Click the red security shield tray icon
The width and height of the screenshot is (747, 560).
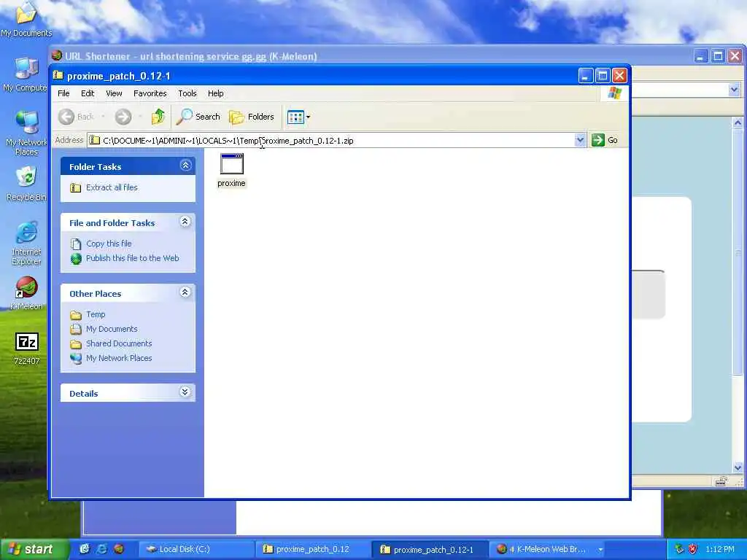[693, 549]
